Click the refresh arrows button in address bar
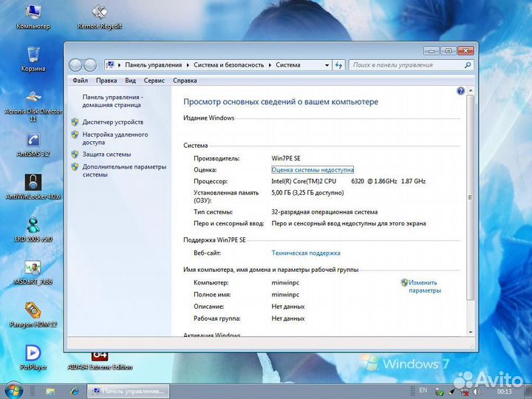This screenshot has width=532, height=399. click(x=338, y=65)
